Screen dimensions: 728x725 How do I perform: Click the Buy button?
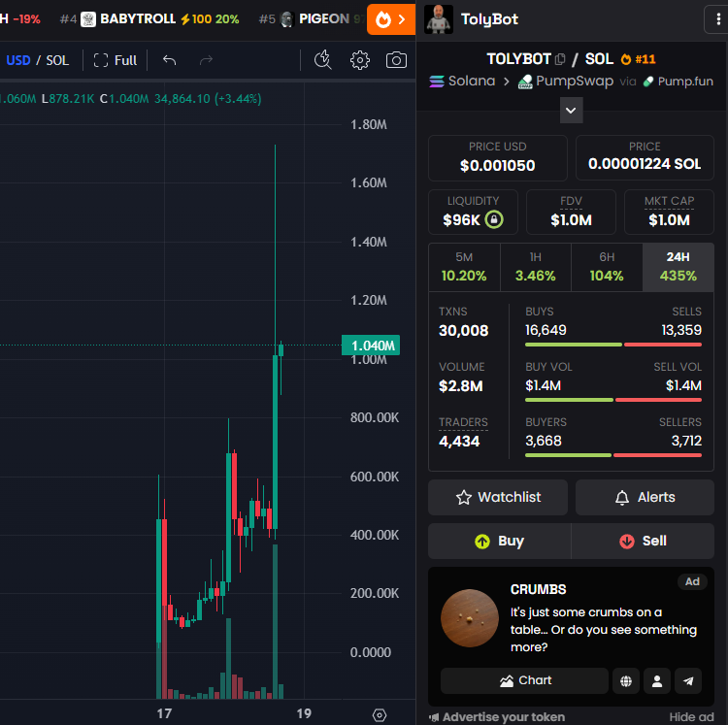(x=500, y=542)
